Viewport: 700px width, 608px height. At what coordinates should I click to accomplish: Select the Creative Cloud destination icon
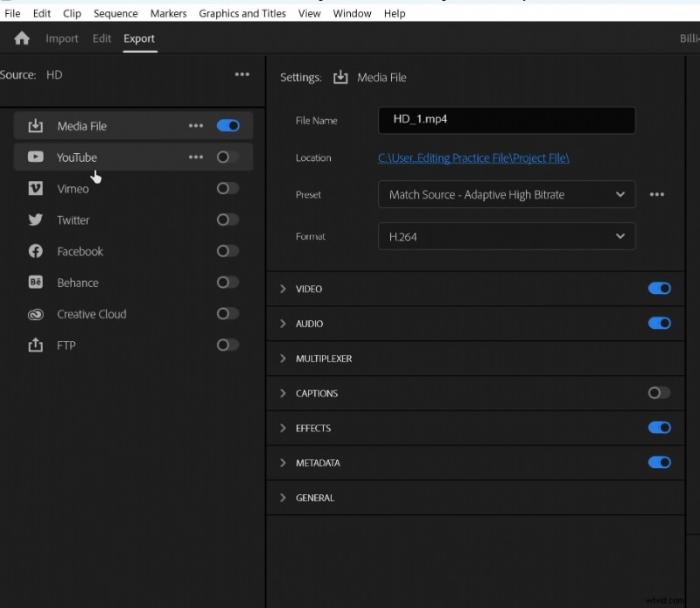(36, 314)
